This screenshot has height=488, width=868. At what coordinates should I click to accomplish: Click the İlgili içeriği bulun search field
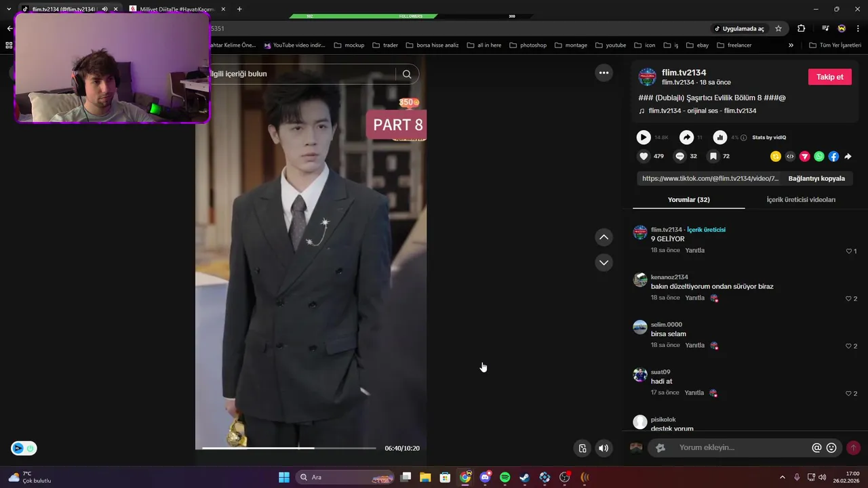(x=302, y=74)
